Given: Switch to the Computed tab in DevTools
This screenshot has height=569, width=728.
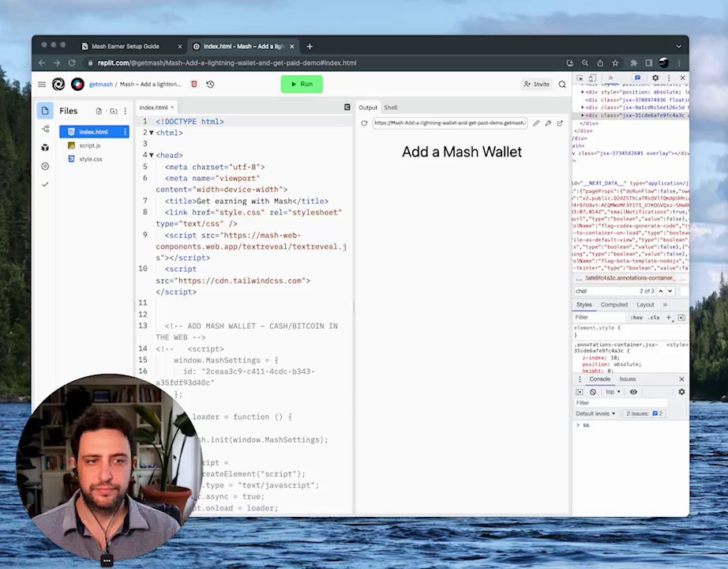Looking at the screenshot, I should click(614, 305).
